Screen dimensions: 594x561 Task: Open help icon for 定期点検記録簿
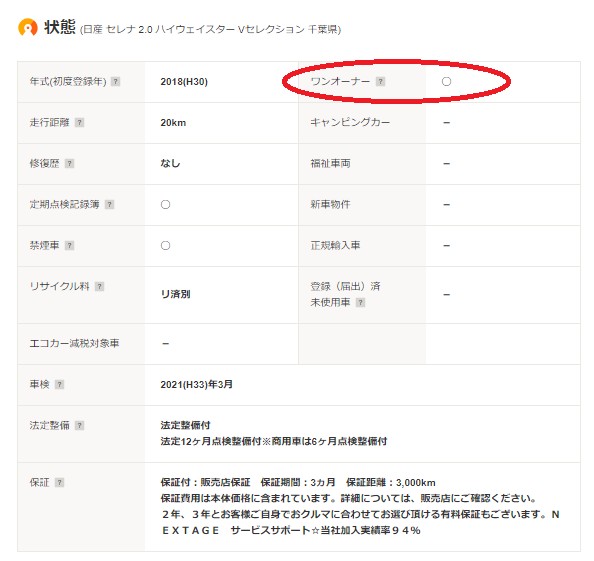(x=109, y=205)
